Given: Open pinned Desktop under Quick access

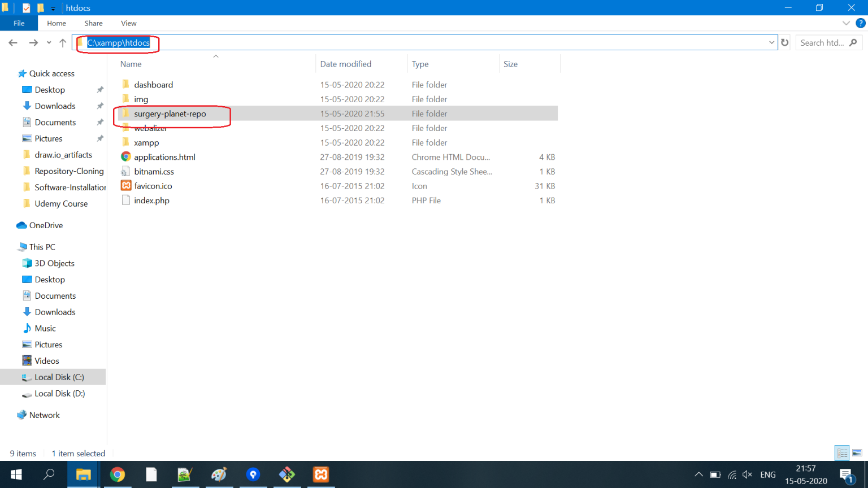Looking at the screenshot, I should (x=50, y=90).
